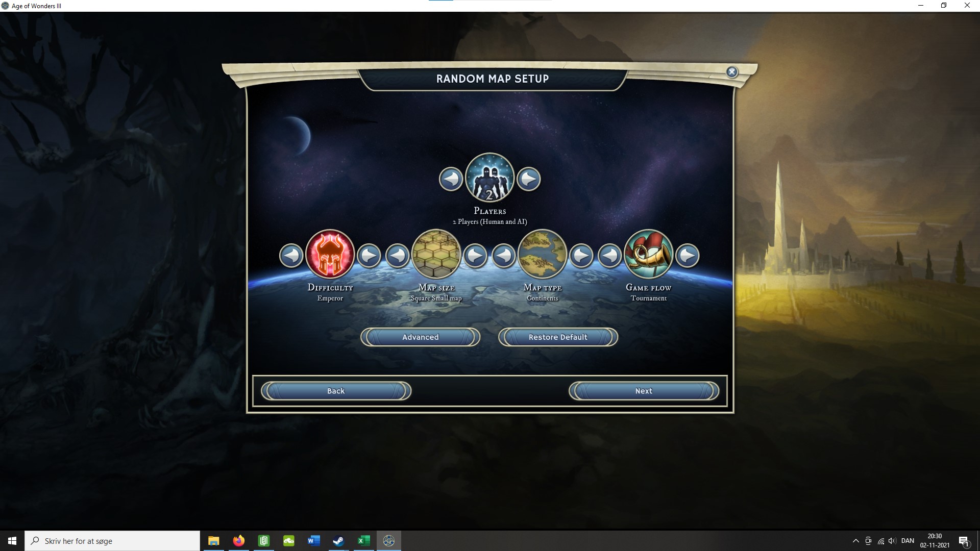Viewport: 980px width, 551px height.
Task: Click Age of Wonders III taskbar icon
Action: coord(388,541)
